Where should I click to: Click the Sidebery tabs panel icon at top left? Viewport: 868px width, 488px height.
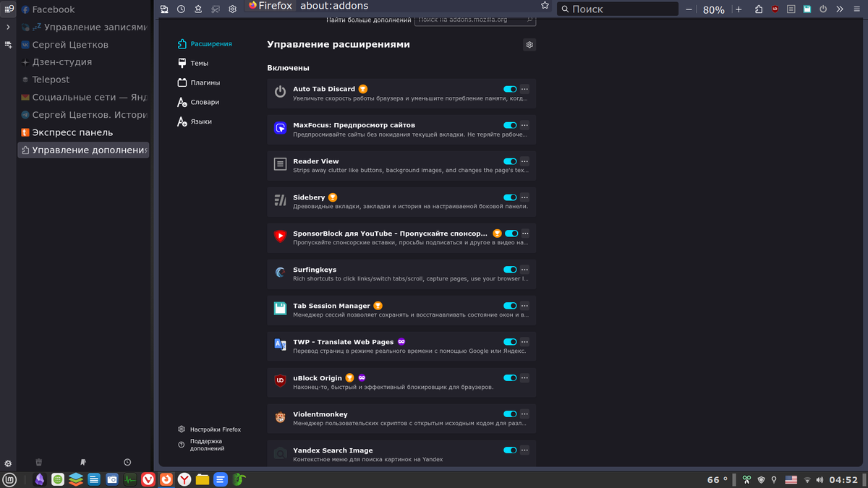coord(9,9)
